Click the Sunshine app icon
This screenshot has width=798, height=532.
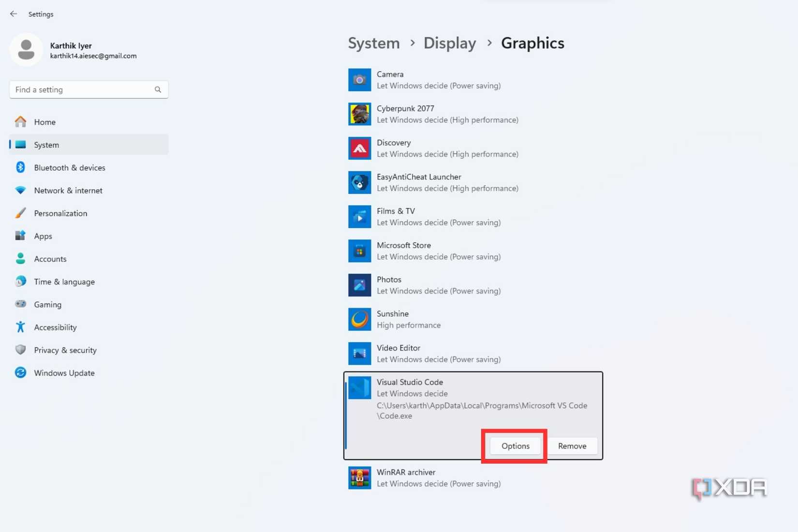[359, 319]
